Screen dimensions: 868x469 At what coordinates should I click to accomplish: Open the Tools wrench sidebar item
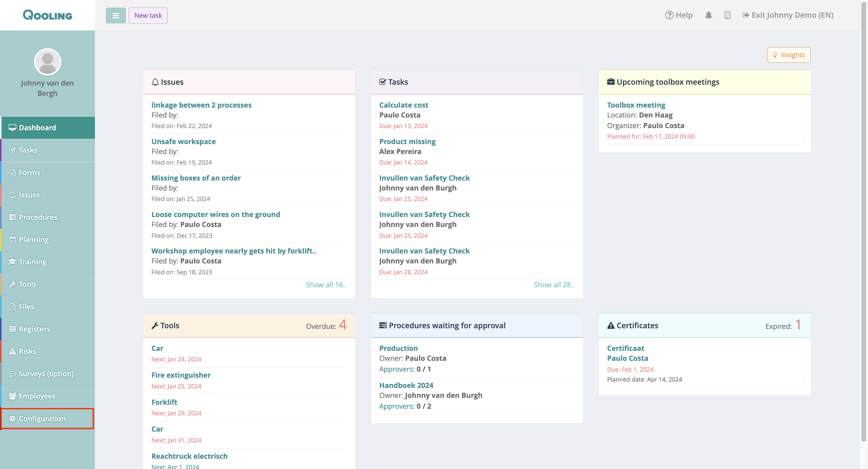(x=27, y=284)
